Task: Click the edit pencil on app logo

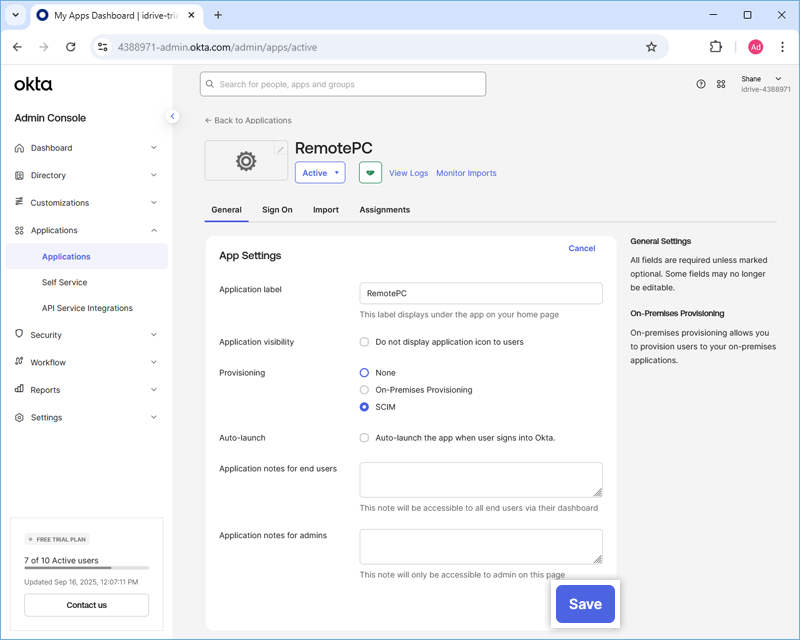Action: pos(281,149)
